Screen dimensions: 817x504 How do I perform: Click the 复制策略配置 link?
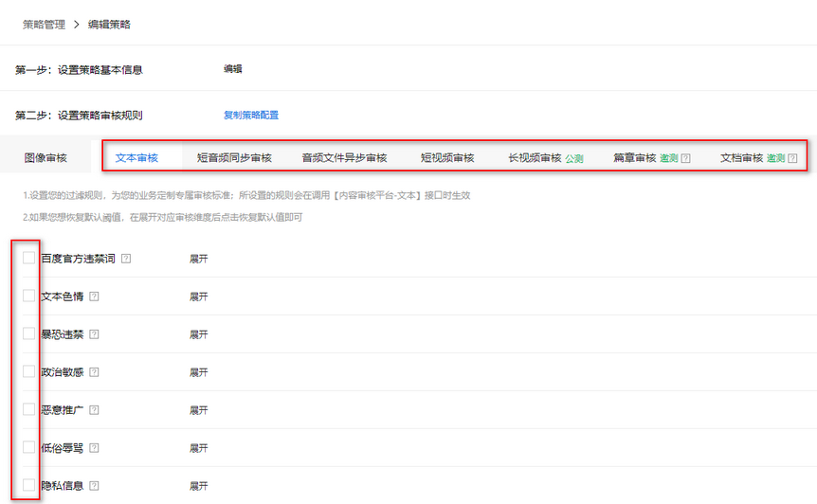[251, 116]
